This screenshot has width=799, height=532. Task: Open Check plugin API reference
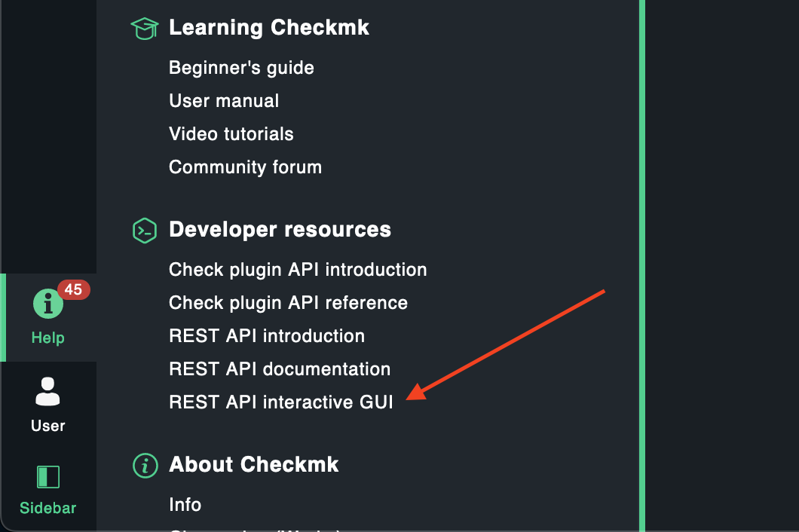(x=288, y=303)
